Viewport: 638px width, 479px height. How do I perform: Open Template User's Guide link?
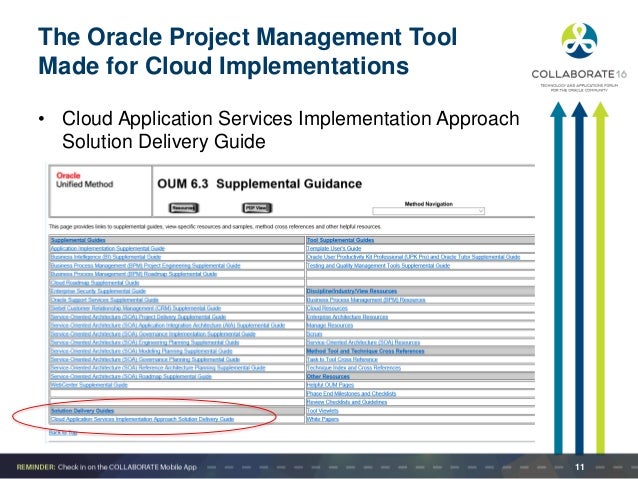(x=334, y=248)
